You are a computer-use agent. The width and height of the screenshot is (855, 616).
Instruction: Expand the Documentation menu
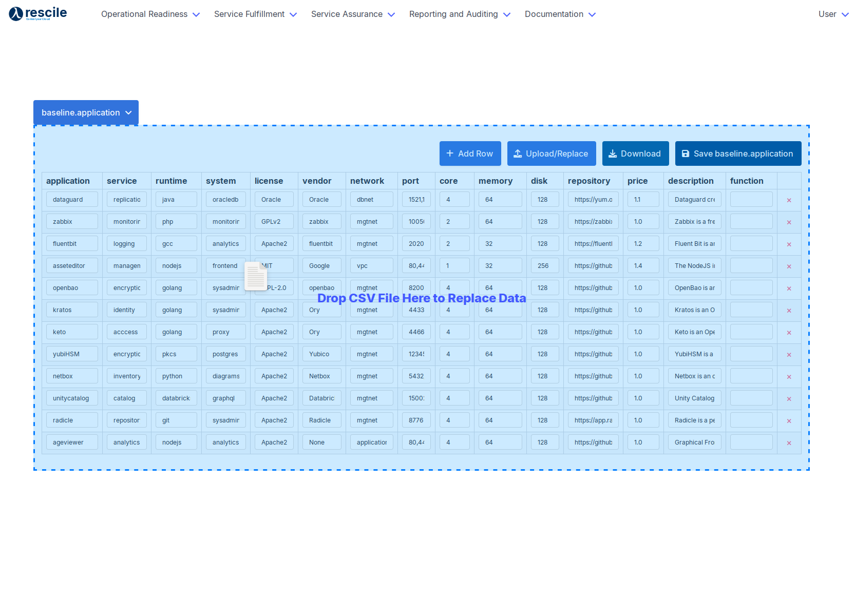point(560,14)
